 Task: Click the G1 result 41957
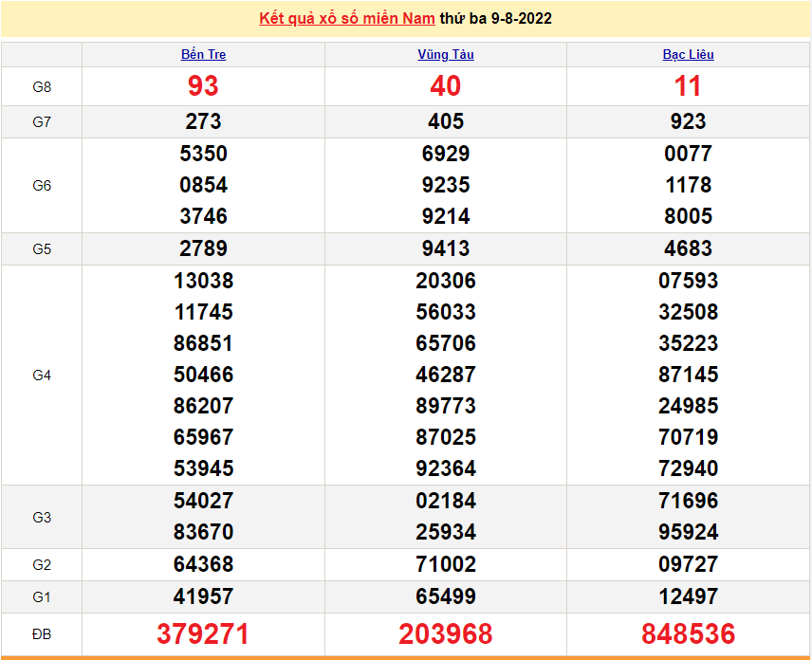point(203,596)
